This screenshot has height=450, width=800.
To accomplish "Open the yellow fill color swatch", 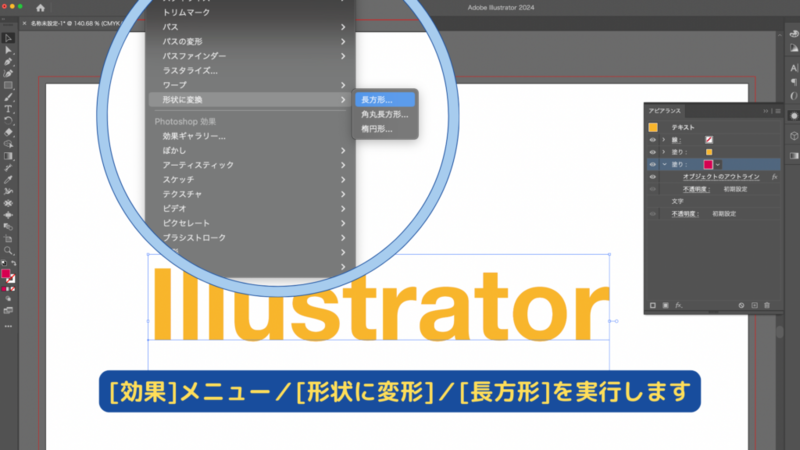I will pos(709,152).
